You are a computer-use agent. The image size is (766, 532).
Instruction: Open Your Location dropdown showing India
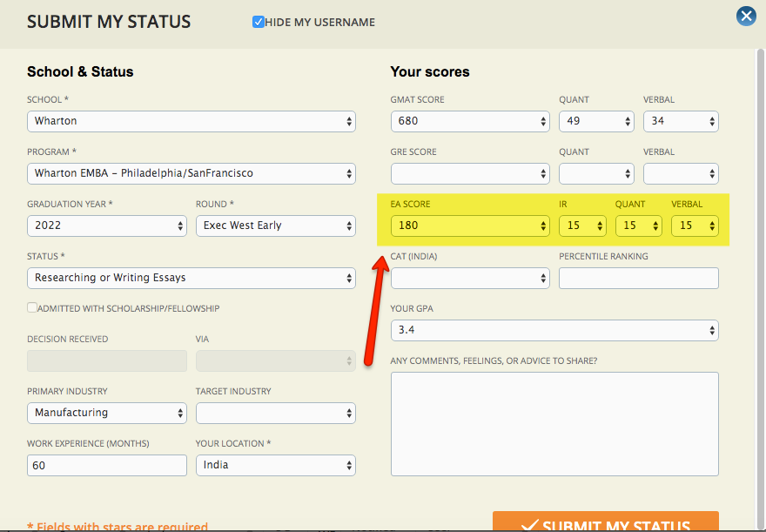point(275,465)
